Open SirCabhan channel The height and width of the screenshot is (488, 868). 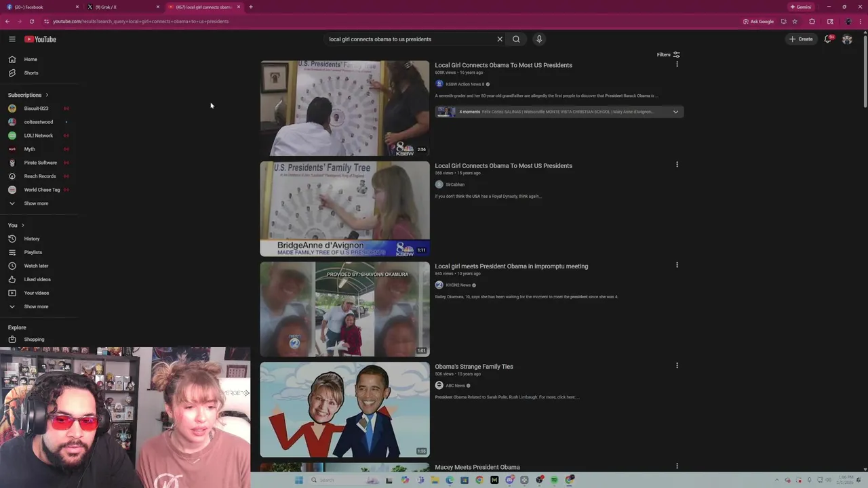point(455,184)
